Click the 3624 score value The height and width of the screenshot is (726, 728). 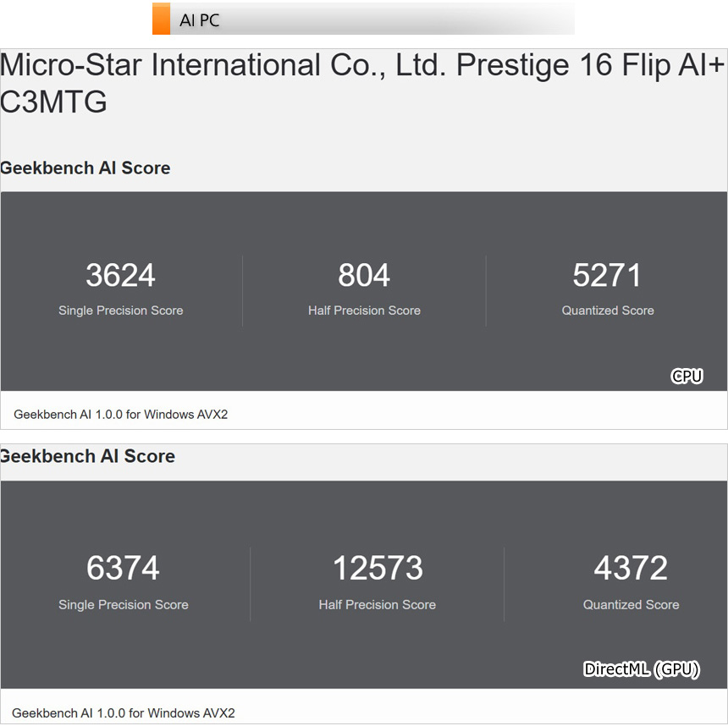(x=120, y=275)
